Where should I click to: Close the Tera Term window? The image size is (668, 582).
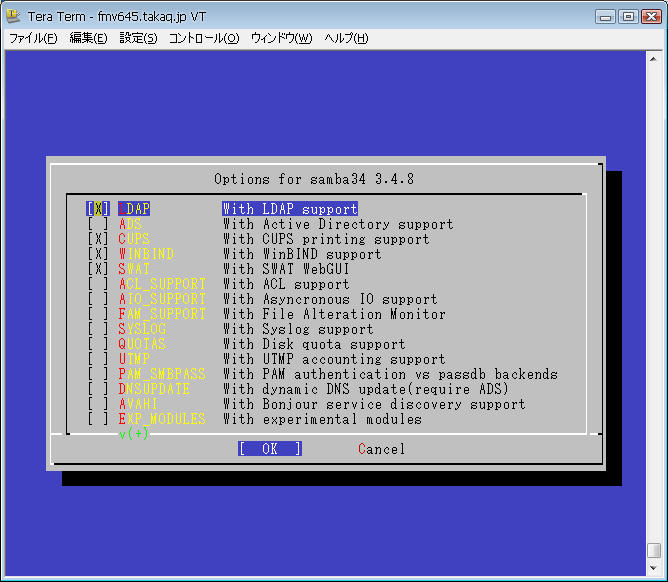pos(651,17)
